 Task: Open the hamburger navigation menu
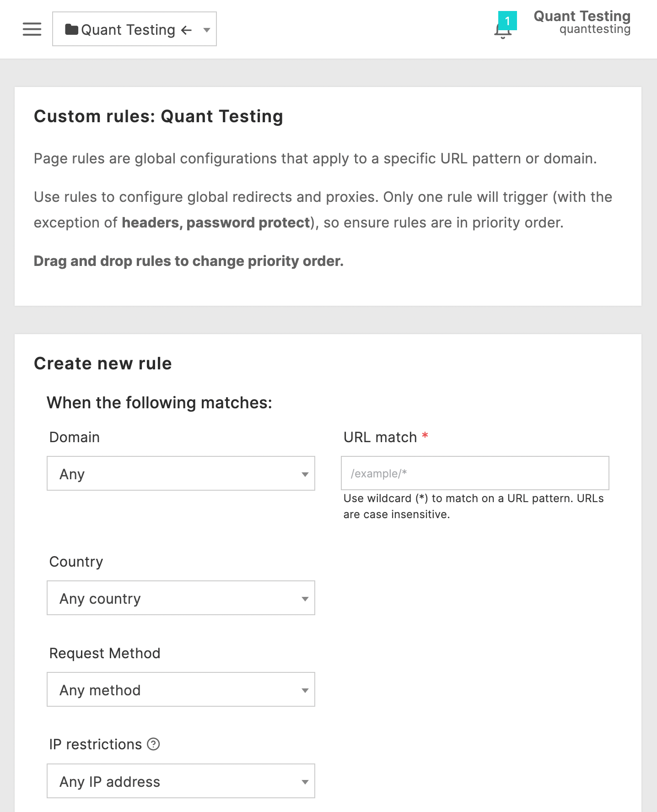(x=31, y=29)
